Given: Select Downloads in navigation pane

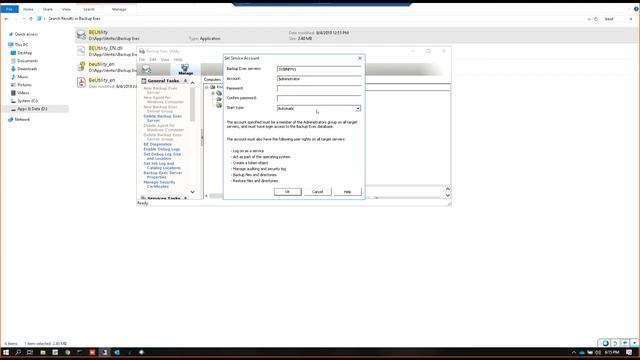Looking at the screenshot, I should tap(27, 69).
